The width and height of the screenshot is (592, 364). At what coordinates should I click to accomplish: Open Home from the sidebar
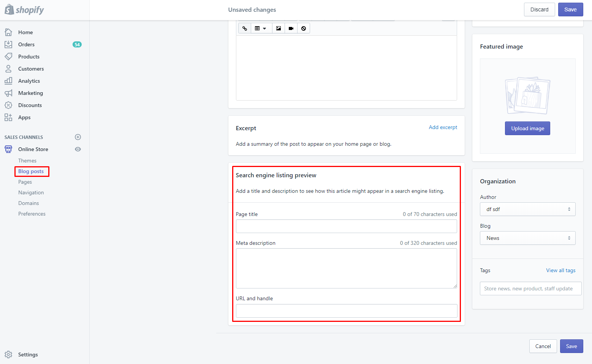(x=25, y=32)
